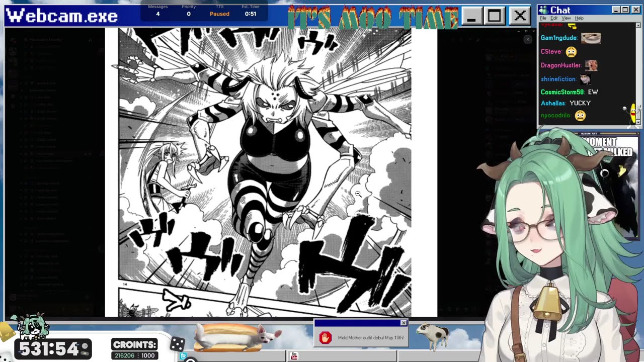Click username Gam1ngdude in chat
644x362 pixels.
(x=559, y=38)
